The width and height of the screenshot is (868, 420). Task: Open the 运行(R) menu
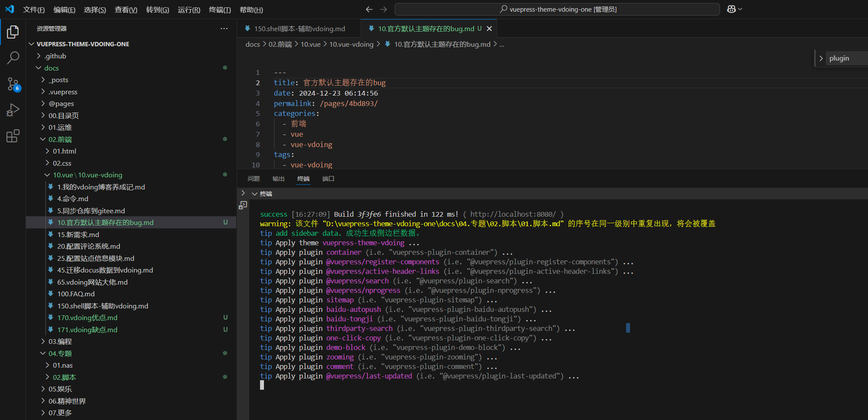(x=189, y=10)
